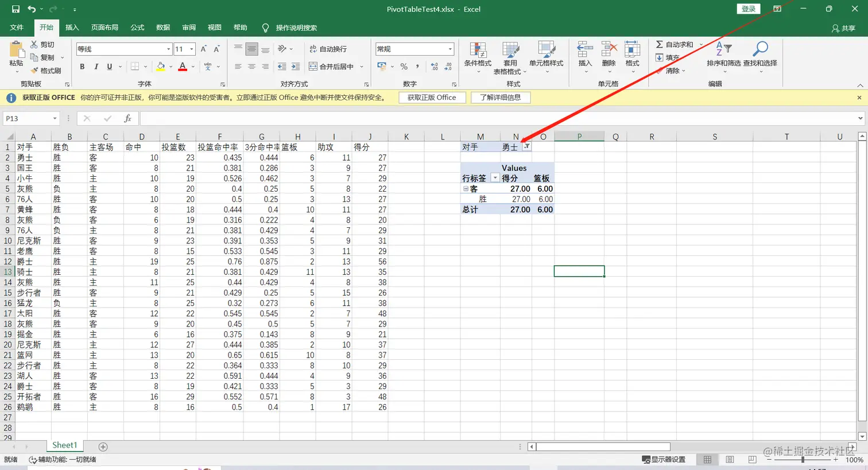Click the phonetic guide (wén) icon
Screen dimensions: 868x470
point(208,67)
